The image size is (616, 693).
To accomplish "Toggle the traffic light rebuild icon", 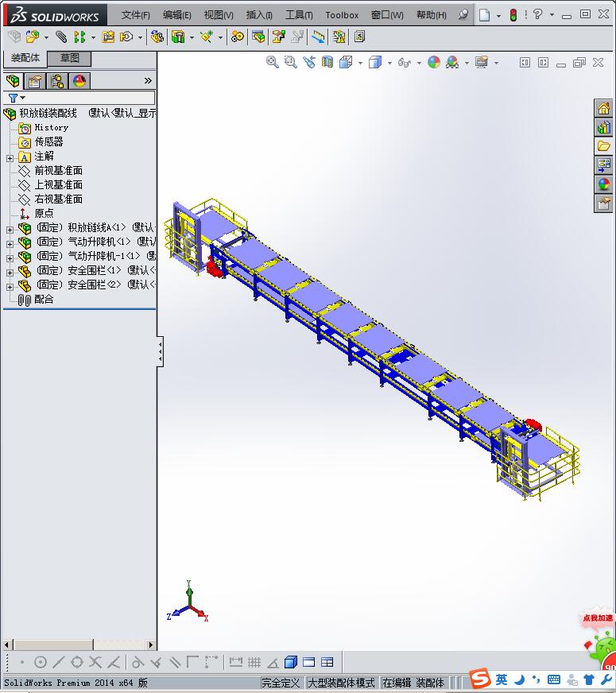I will (513, 15).
